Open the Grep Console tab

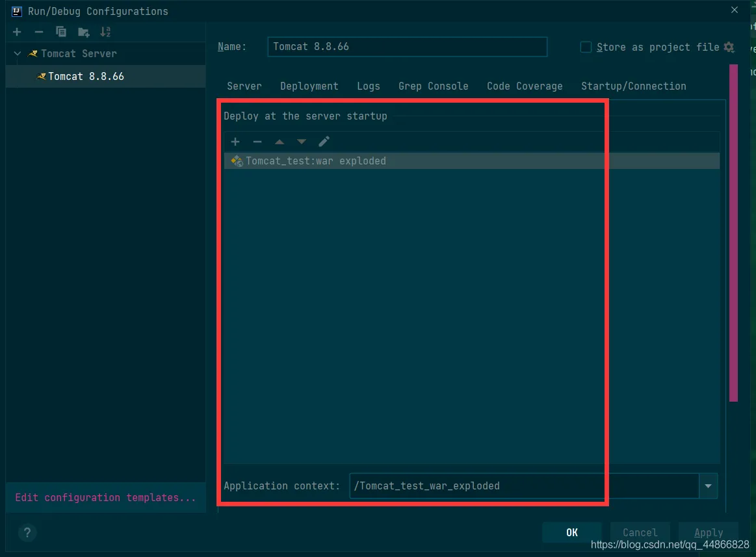coord(434,86)
